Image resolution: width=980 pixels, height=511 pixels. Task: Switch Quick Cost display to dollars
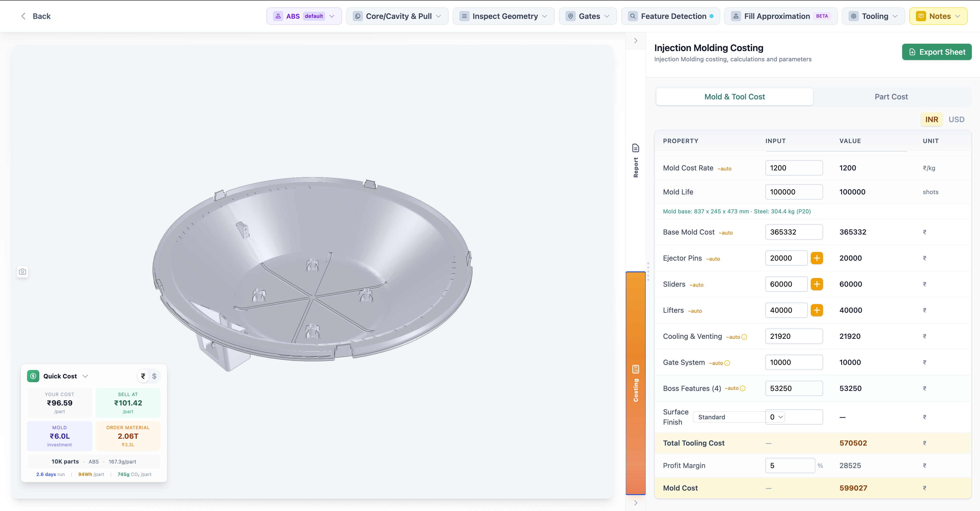pos(154,376)
